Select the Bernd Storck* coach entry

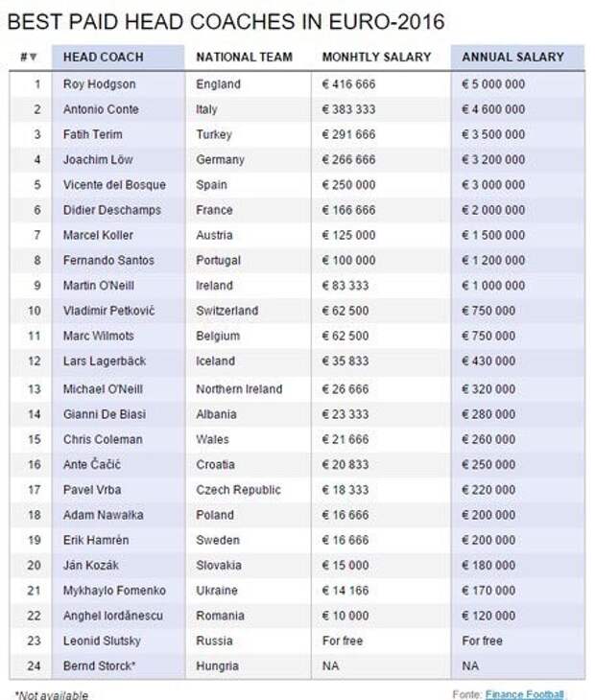click(99, 666)
